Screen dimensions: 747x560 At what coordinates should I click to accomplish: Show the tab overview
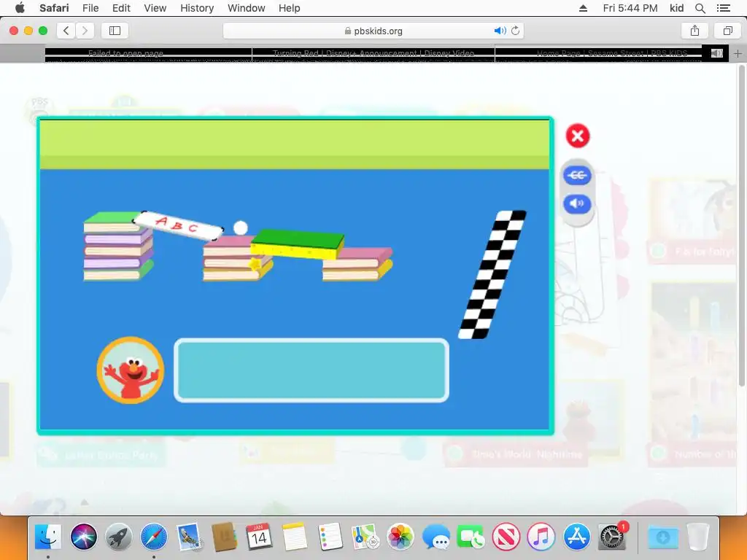[x=727, y=31]
